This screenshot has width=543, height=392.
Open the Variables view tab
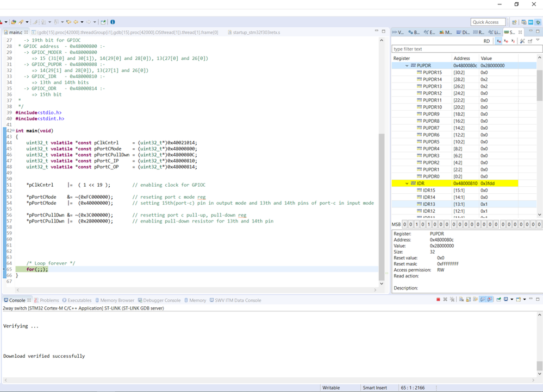point(398,32)
